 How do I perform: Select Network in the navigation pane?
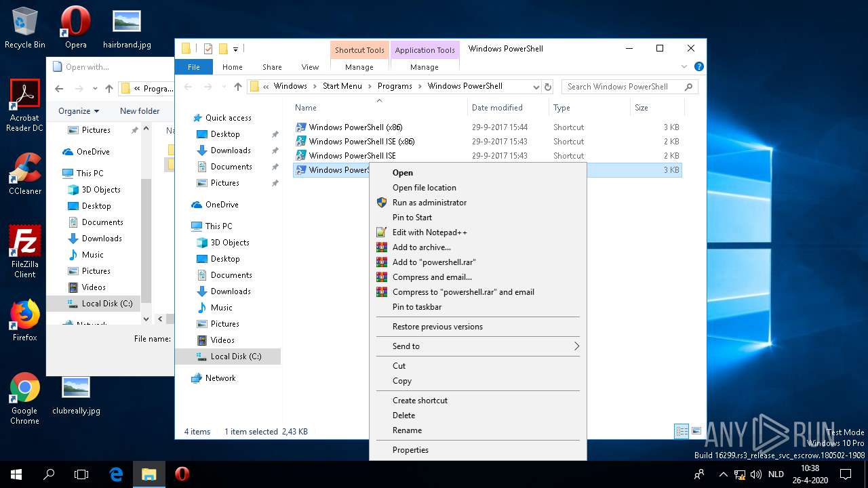[220, 378]
